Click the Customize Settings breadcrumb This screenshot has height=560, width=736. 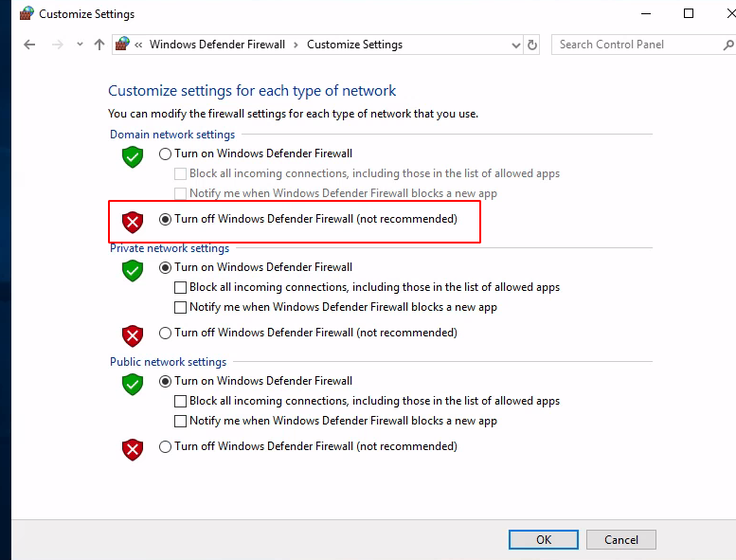pos(354,45)
